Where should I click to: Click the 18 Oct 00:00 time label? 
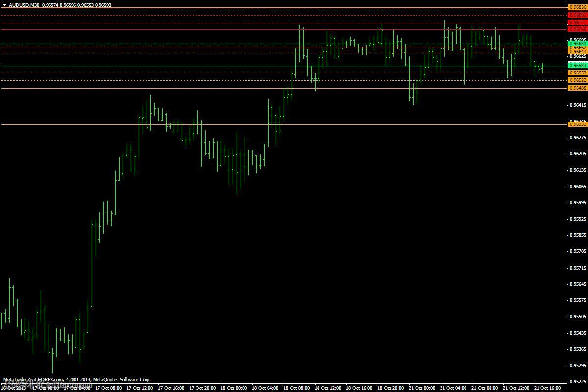point(234,388)
